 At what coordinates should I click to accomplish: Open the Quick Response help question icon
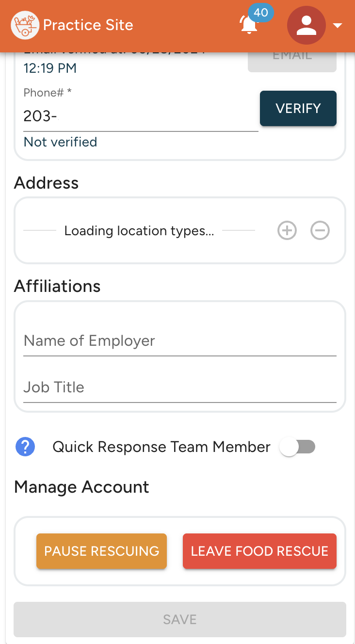pos(25,447)
